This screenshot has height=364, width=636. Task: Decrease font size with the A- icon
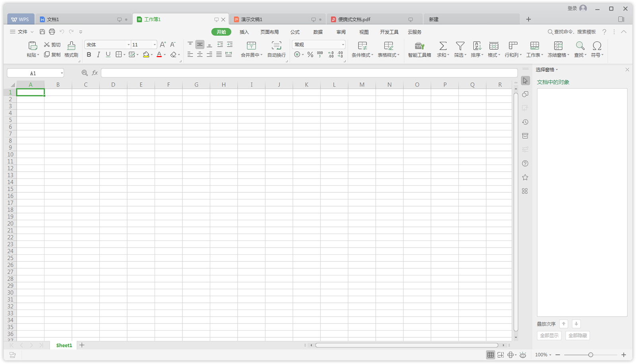click(x=173, y=45)
